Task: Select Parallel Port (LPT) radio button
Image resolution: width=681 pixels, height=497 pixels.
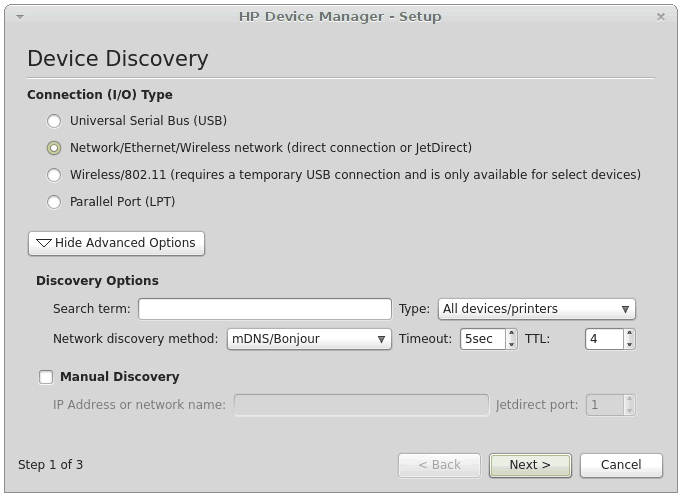Action: click(54, 202)
